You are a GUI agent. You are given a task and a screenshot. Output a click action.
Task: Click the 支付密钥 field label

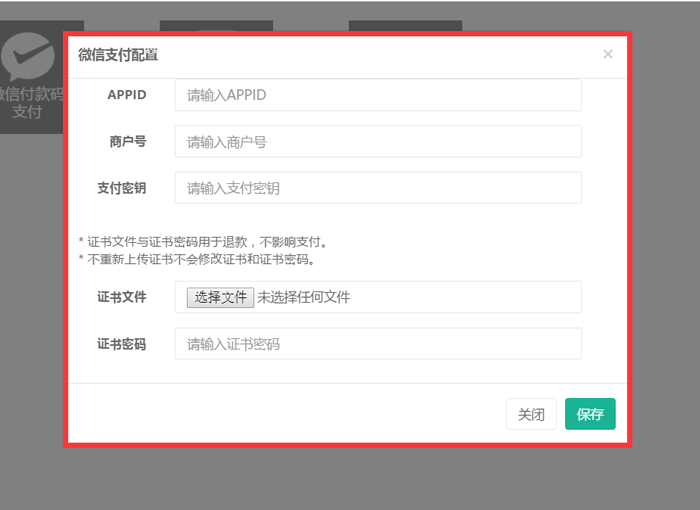(121, 188)
